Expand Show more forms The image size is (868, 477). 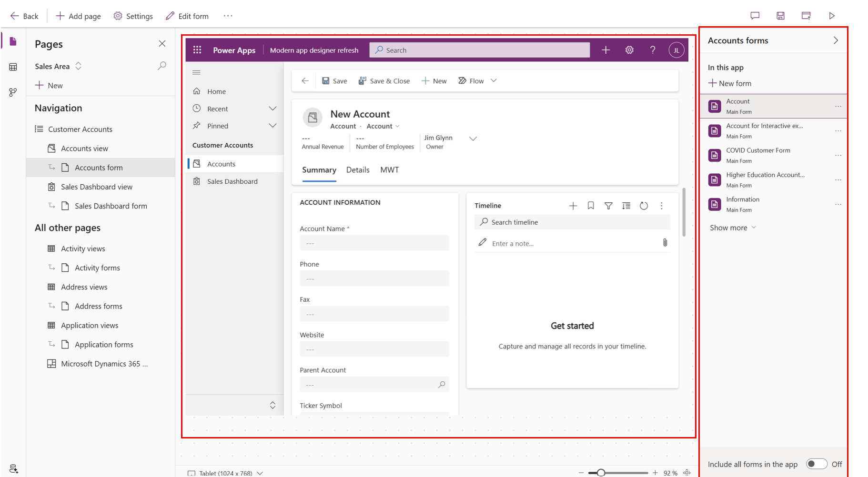[733, 228]
